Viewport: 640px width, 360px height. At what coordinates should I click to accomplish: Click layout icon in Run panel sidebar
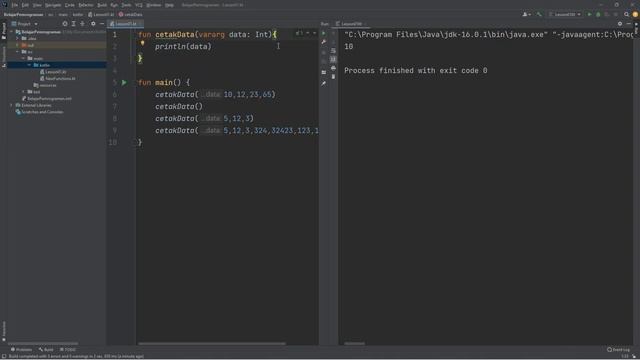[324, 72]
